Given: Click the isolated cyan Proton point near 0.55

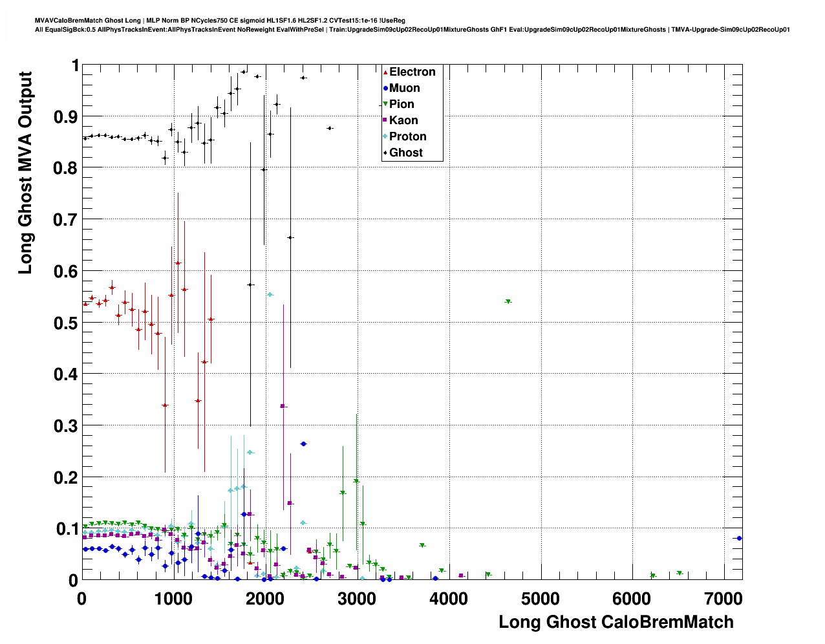Looking at the screenshot, I should (270, 295).
